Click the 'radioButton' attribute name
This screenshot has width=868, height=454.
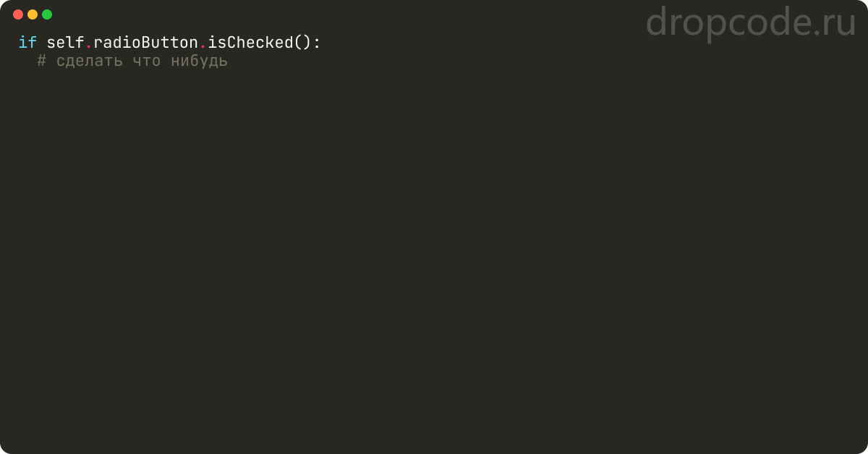(x=145, y=43)
